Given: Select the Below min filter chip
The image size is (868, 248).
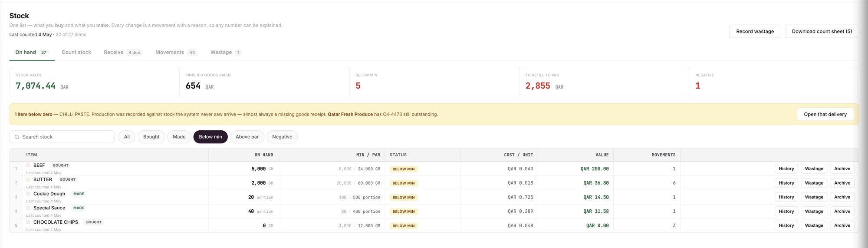Looking at the screenshot, I should coord(210,137).
